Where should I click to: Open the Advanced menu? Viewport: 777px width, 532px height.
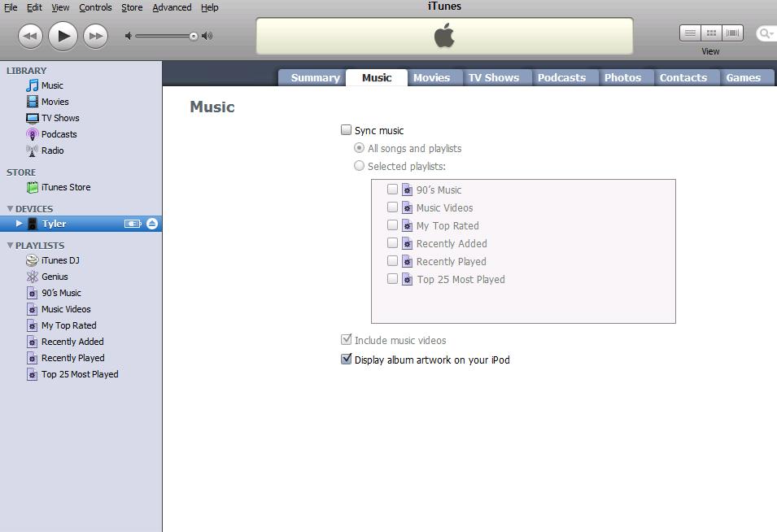172,7
